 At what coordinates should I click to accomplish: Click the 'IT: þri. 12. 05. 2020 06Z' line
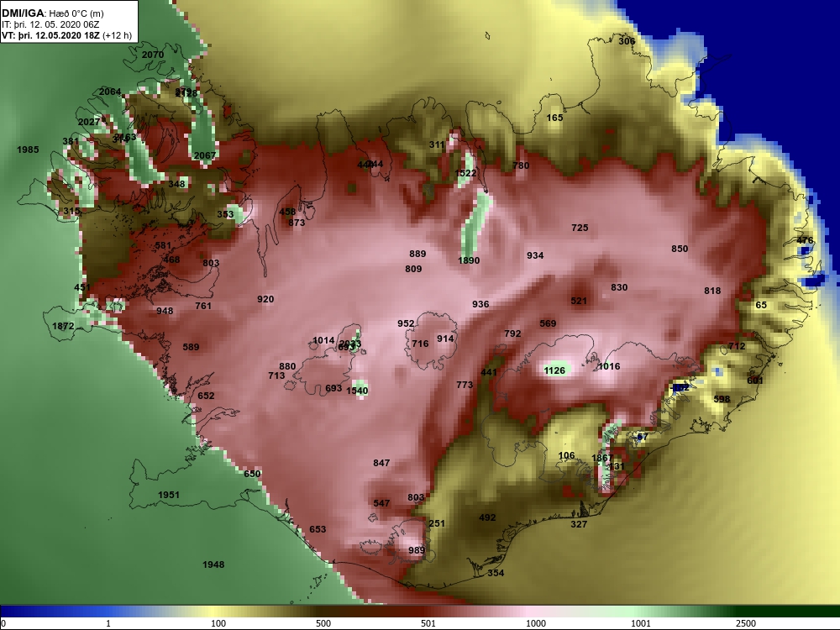50,24
